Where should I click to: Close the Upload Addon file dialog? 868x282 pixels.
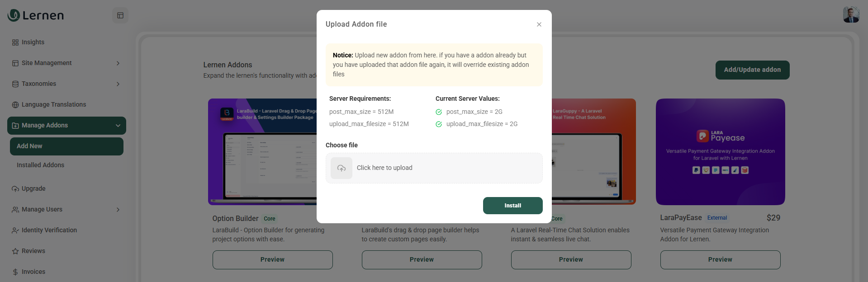539,24
